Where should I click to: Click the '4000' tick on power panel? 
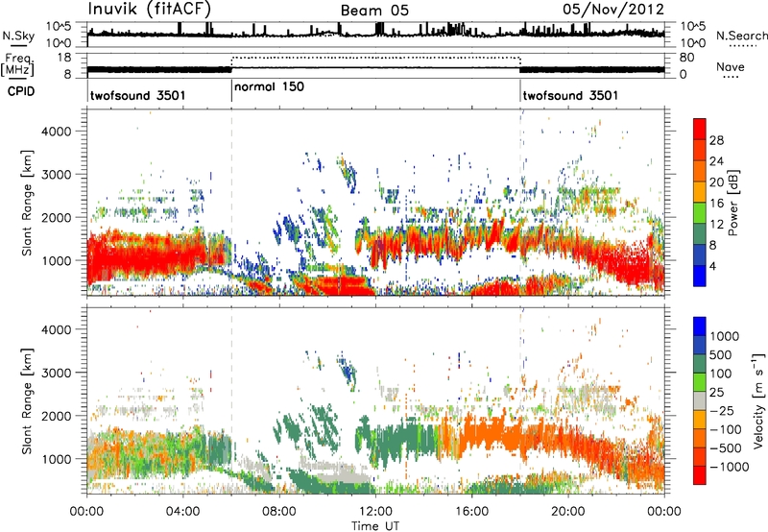click(56, 132)
